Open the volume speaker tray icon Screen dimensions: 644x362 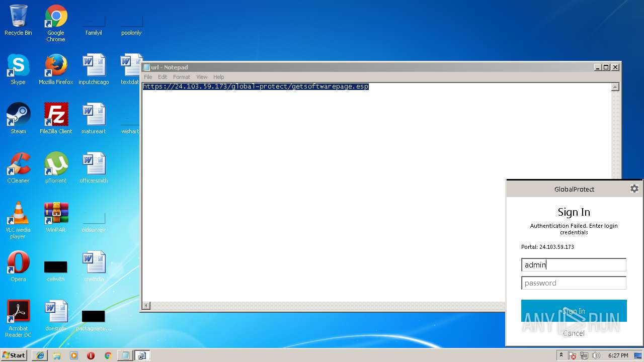(x=596, y=355)
